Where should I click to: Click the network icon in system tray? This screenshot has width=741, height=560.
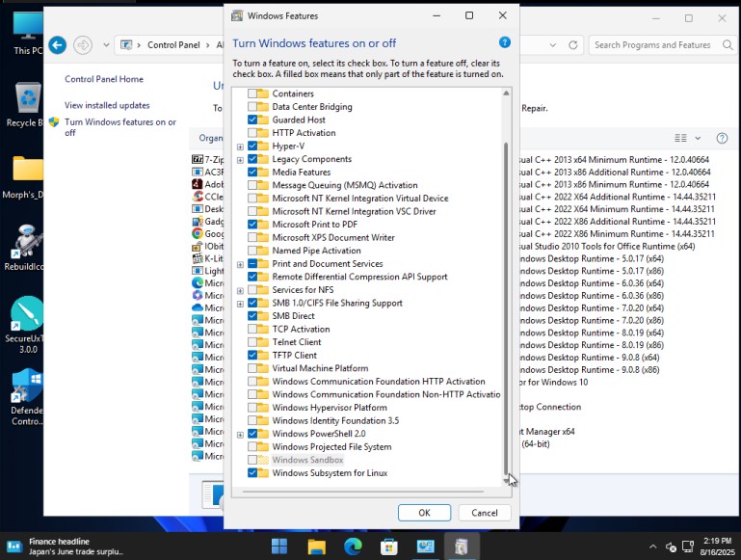click(688, 547)
